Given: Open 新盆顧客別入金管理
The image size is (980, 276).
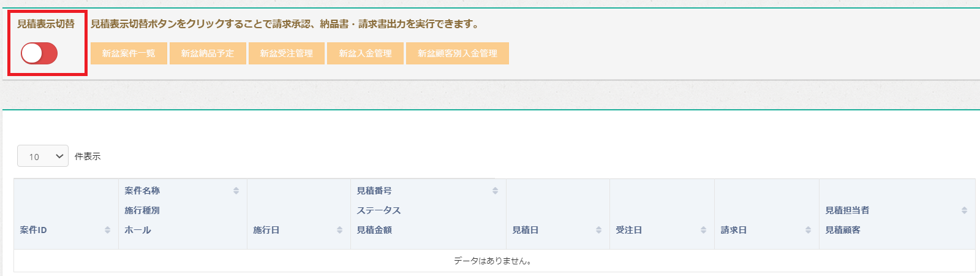Looking at the screenshot, I should [458, 53].
